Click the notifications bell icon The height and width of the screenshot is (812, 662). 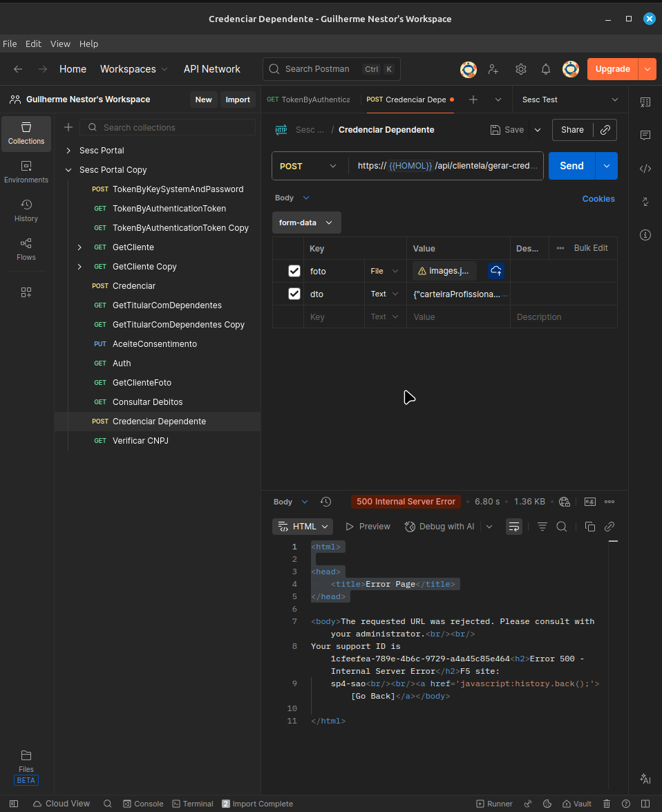pos(546,69)
